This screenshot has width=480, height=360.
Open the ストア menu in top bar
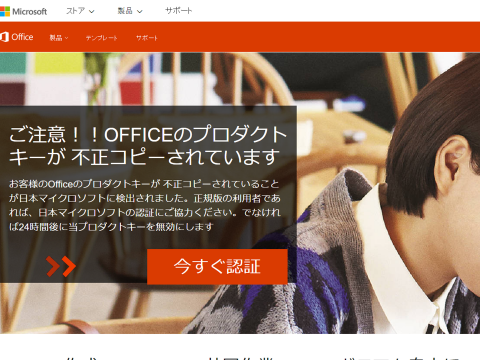point(80,11)
